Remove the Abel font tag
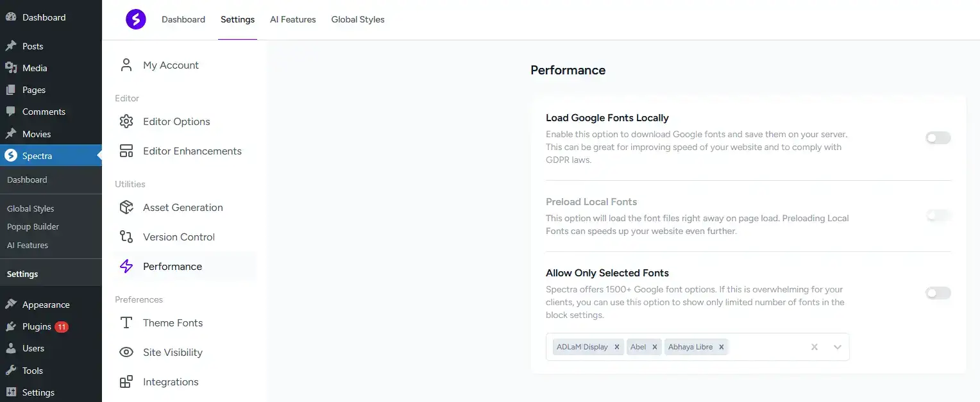 pos(655,347)
